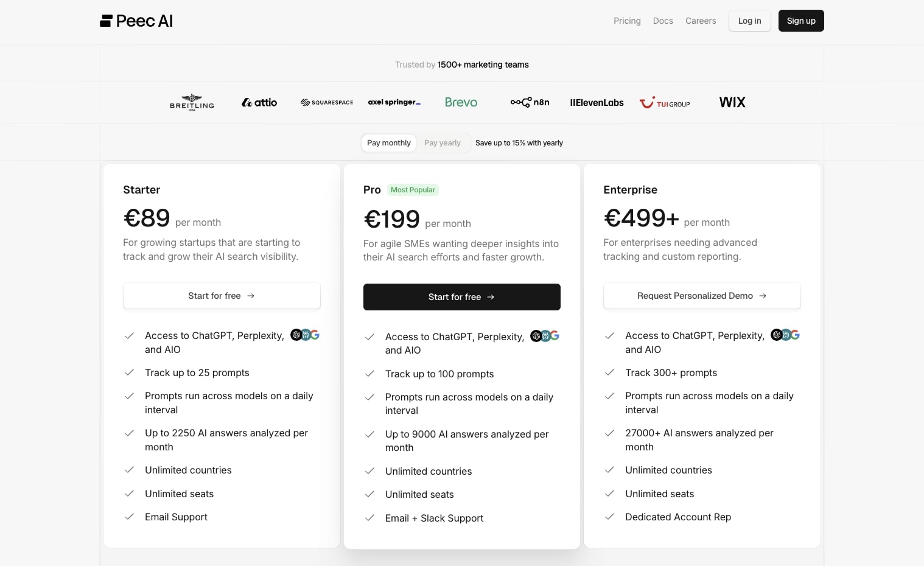
Task: Open the Pricing nav item
Action: click(627, 21)
